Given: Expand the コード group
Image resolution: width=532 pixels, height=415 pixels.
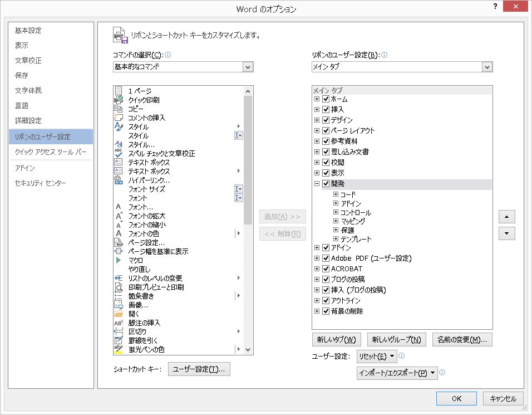Looking at the screenshot, I should tap(336, 194).
